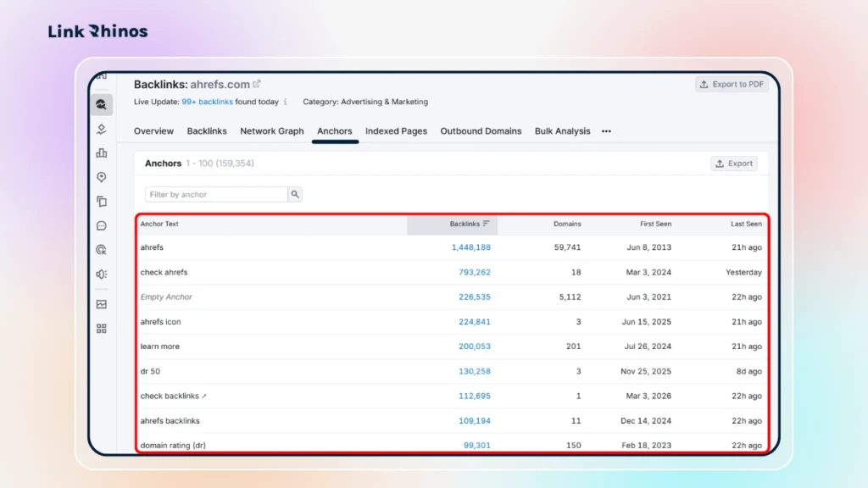Click the magnifier search button for anchor filter
Viewport: 868px width, 488px height.
(295, 194)
